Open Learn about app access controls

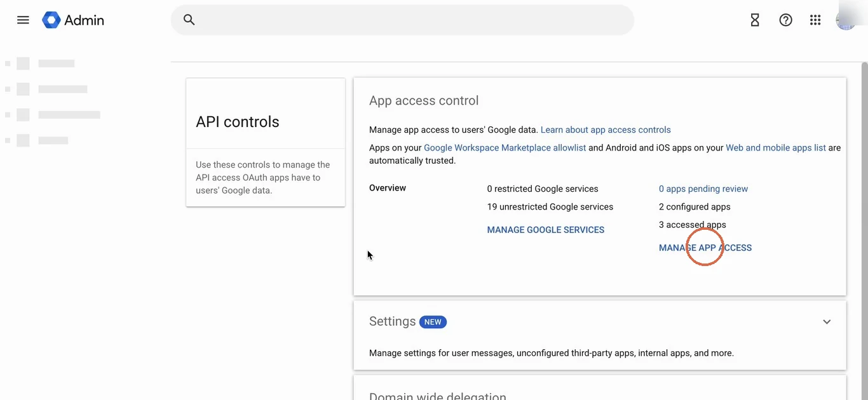point(606,130)
